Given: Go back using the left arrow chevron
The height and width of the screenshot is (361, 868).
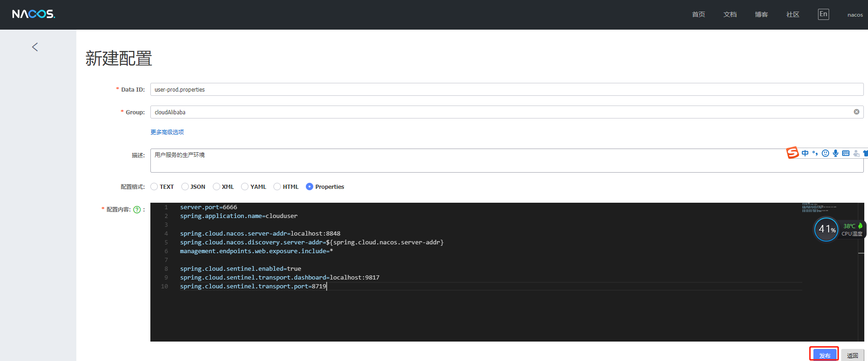Looking at the screenshot, I should 35,47.
